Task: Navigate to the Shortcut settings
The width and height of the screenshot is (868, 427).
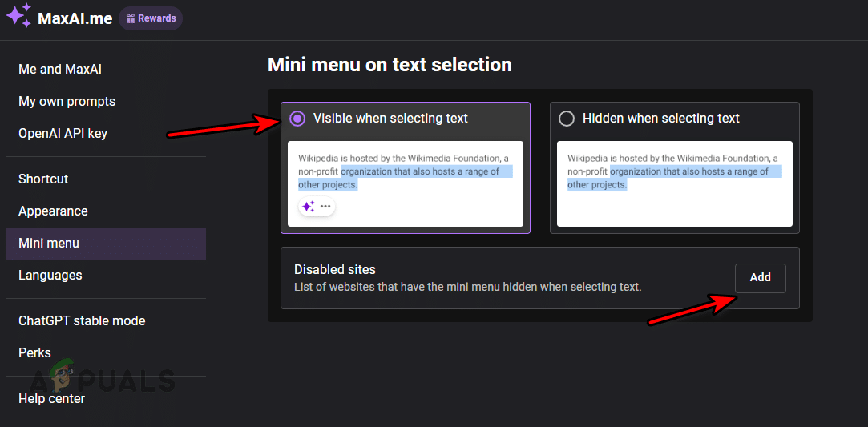Action: [x=43, y=179]
